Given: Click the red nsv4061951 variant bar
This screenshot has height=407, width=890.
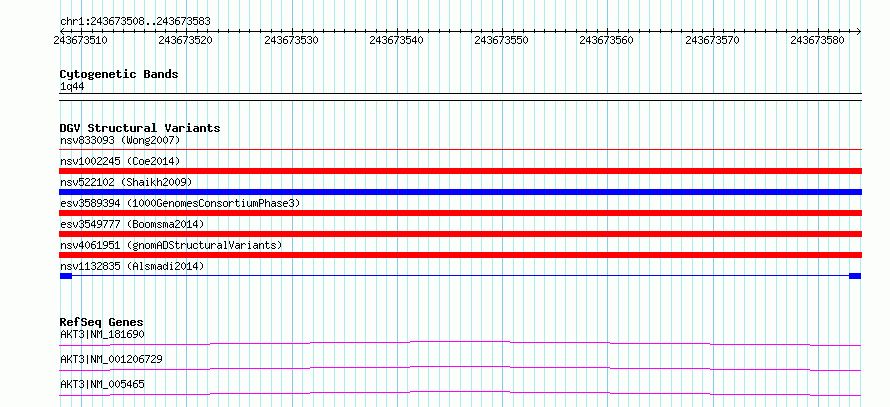Looking at the screenshot, I should (461, 255).
